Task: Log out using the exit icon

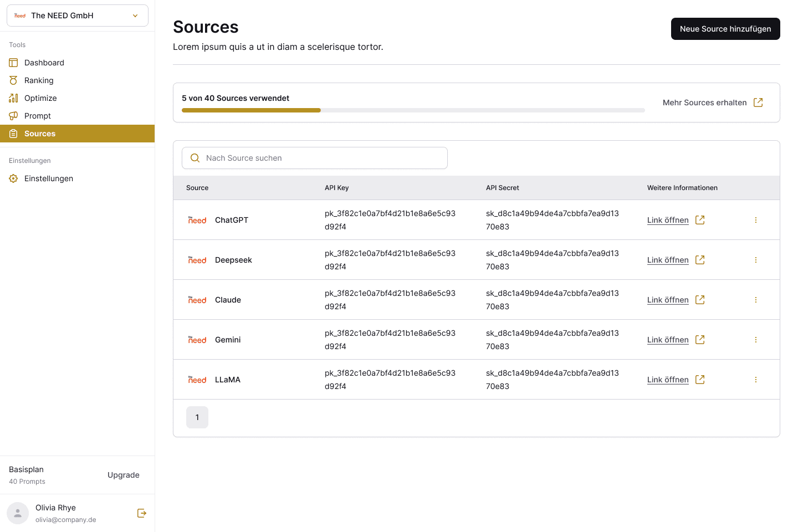Action: 142,513
